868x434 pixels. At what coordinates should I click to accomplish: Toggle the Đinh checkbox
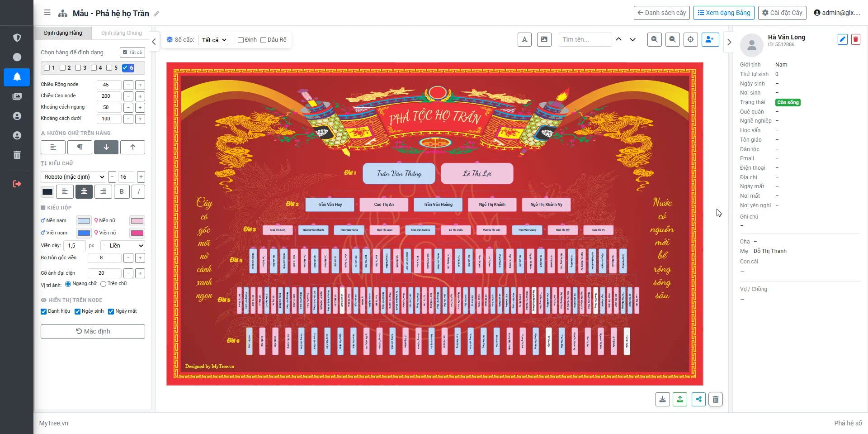(x=241, y=40)
